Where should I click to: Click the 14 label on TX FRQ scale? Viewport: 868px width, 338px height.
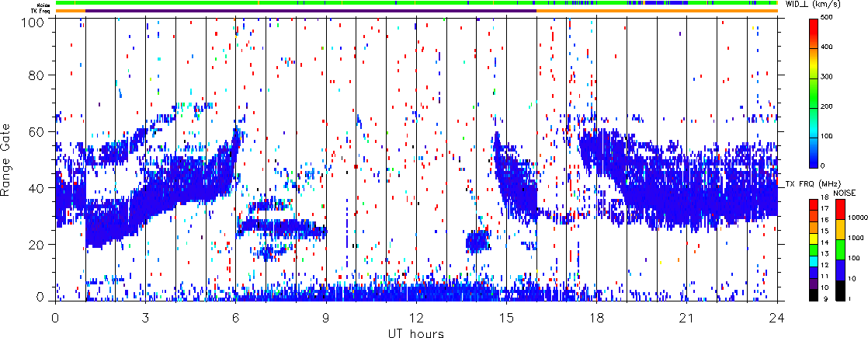[x=825, y=242]
